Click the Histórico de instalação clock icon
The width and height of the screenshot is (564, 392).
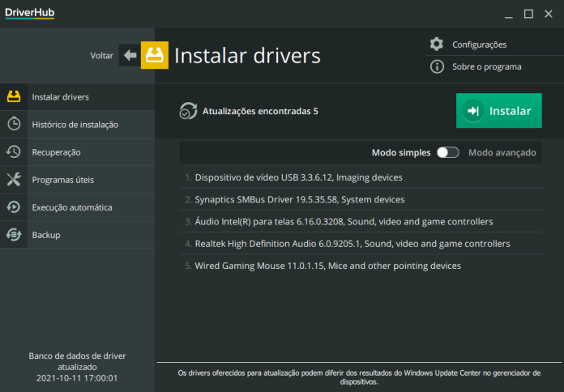pyautogui.click(x=14, y=124)
